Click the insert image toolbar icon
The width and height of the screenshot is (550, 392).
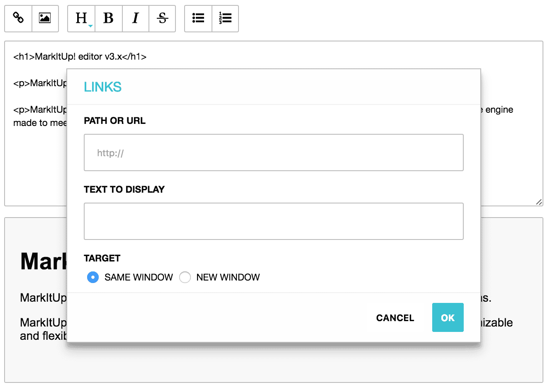[x=45, y=18]
